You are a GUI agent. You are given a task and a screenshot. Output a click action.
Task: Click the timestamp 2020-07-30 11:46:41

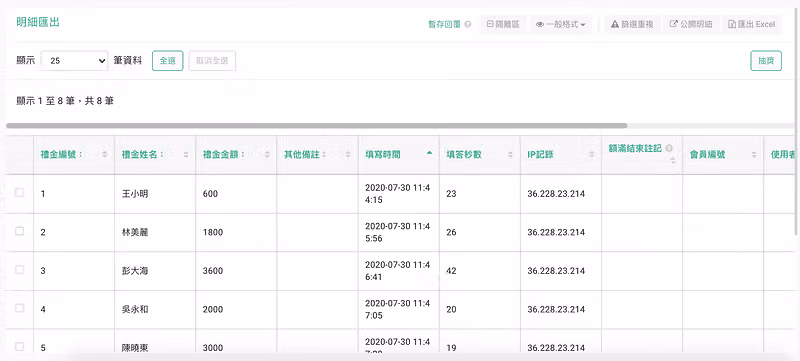(x=398, y=271)
